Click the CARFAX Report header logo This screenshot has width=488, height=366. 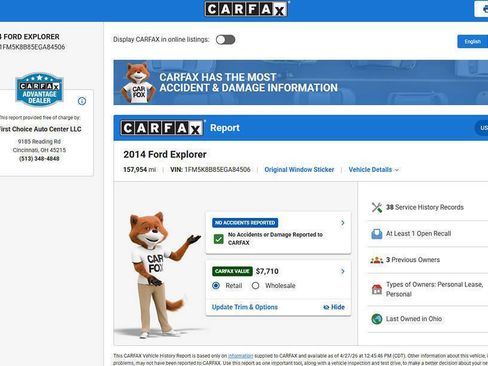click(162, 128)
